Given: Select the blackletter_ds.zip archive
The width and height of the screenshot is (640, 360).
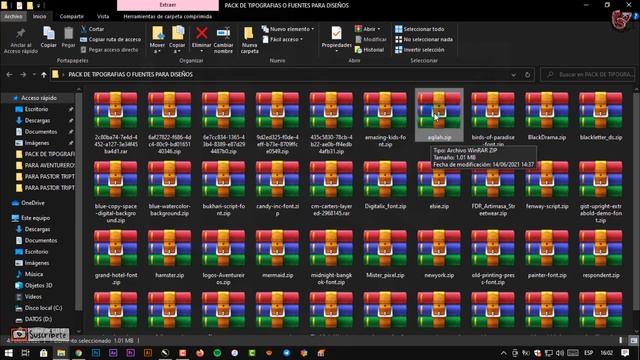Looking at the screenshot, I should point(600,116).
